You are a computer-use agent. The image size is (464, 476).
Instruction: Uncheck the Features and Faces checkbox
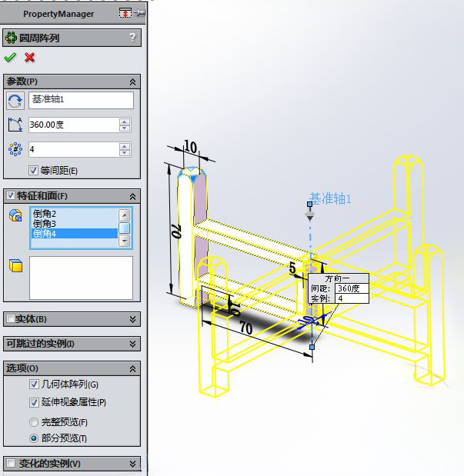[x=11, y=195]
